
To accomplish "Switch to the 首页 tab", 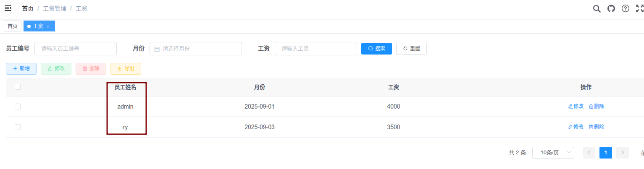I will [x=13, y=26].
